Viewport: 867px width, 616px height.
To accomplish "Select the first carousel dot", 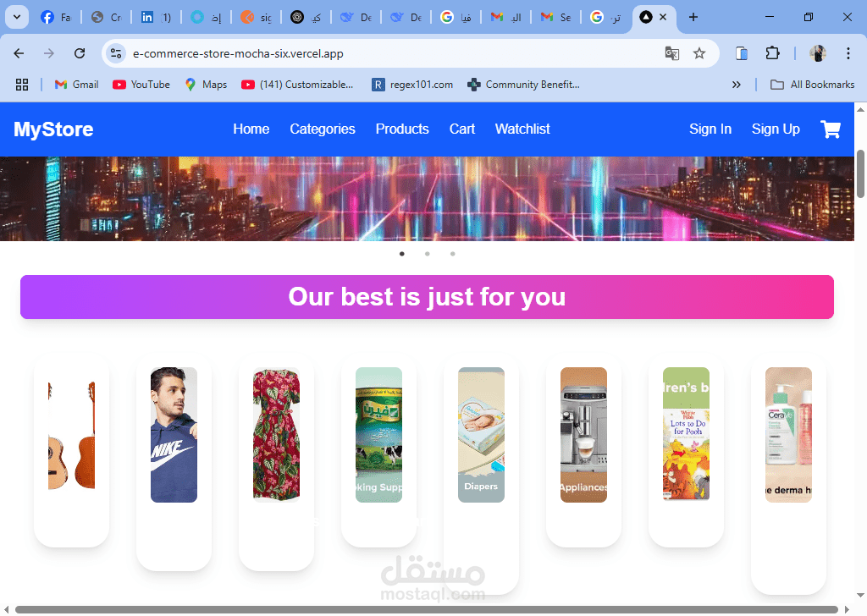I will [402, 254].
